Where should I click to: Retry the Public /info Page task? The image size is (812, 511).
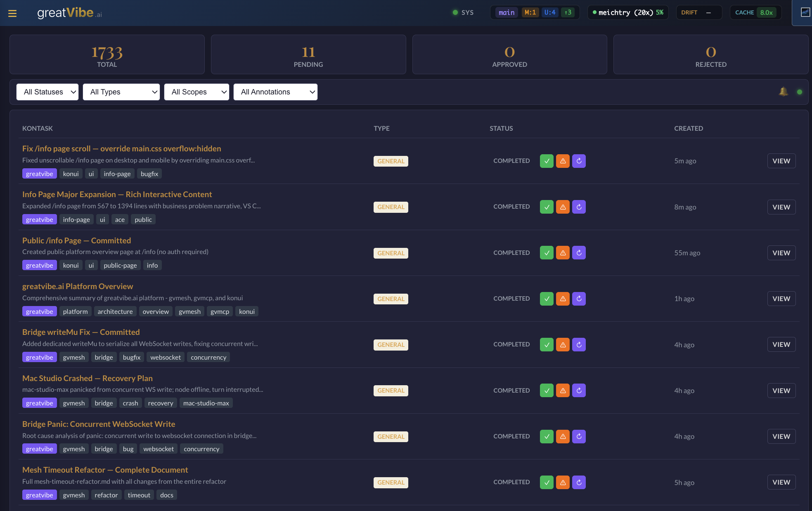(x=579, y=252)
